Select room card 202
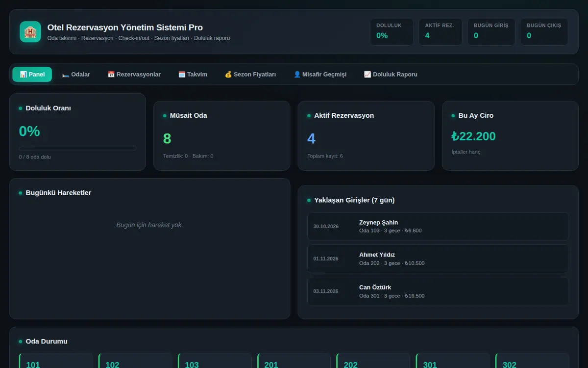588x368 pixels. [x=373, y=361]
